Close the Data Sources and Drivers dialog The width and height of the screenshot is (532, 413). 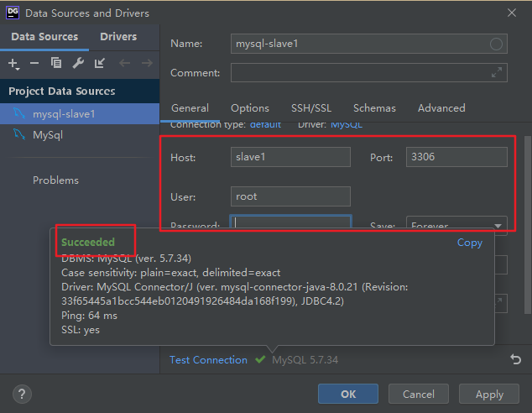tap(512, 13)
